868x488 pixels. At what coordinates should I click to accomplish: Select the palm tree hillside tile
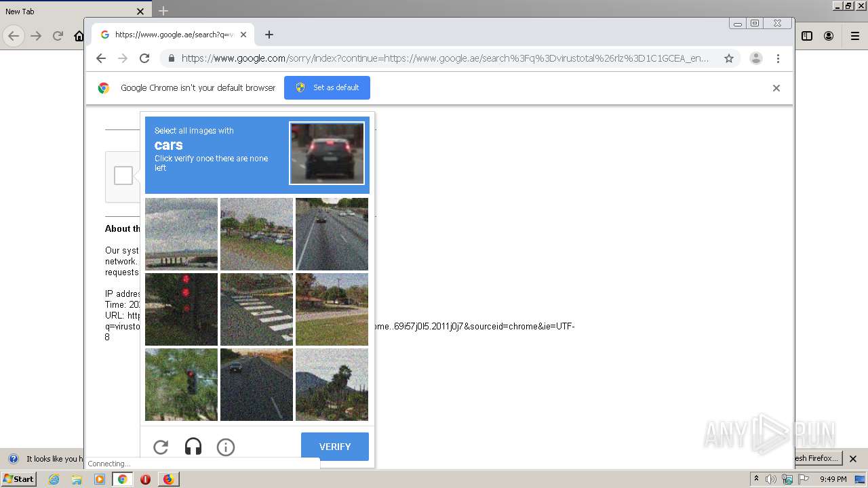[332, 384]
